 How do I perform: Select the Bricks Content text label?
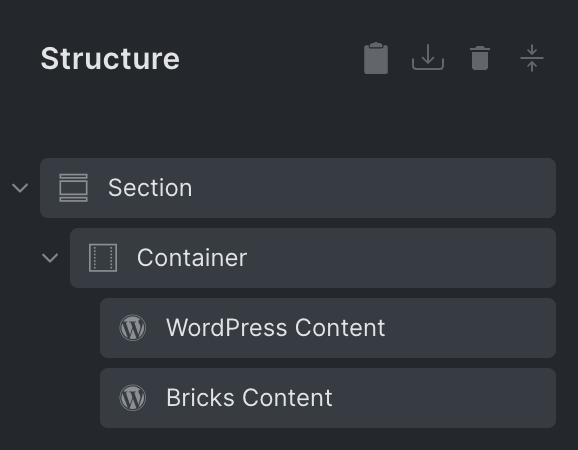click(x=249, y=398)
